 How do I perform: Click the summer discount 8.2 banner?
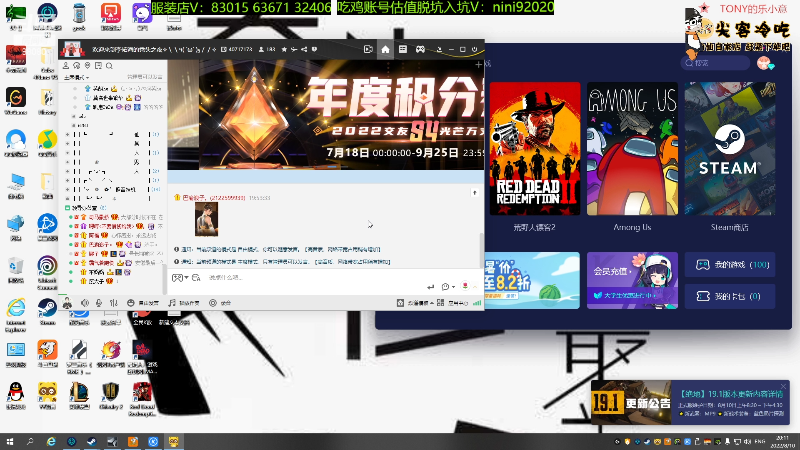click(x=532, y=280)
